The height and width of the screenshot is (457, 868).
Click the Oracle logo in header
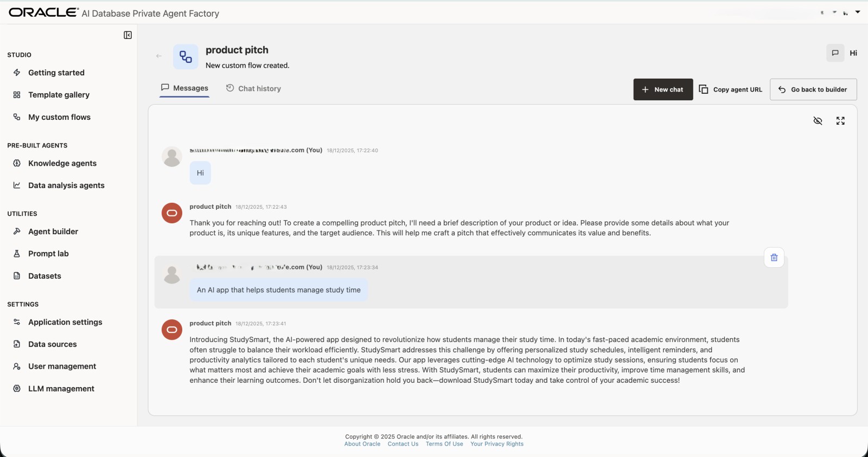click(43, 12)
